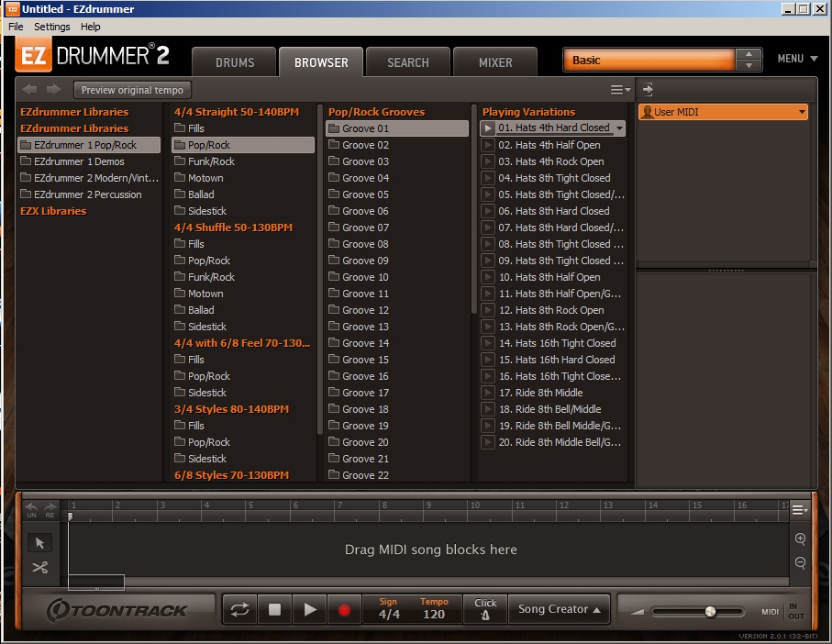832x644 pixels.
Task: Select the Groove 20 folder
Action: [397, 442]
